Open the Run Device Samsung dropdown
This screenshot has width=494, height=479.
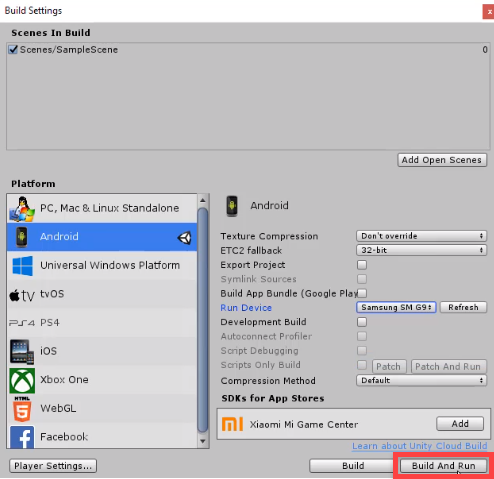(396, 307)
